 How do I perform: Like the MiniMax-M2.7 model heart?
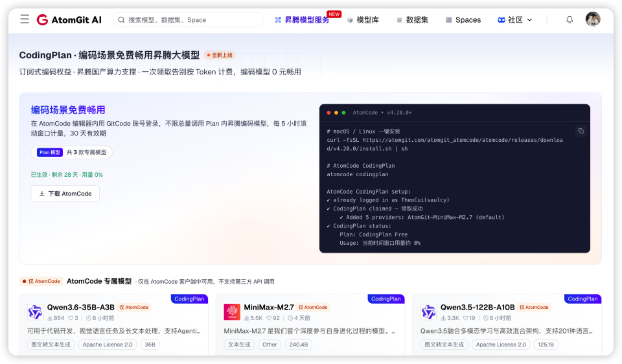pyautogui.click(x=268, y=318)
